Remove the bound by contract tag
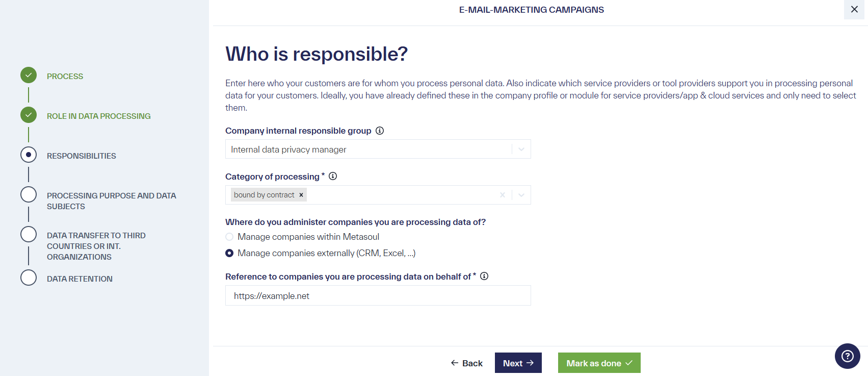Image resolution: width=868 pixels, height=376 pixels. [x=301, y=194]
